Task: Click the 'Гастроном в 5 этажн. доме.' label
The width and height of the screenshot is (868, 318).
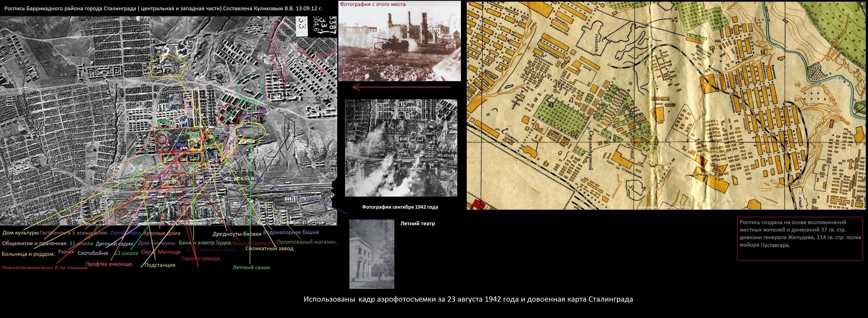Action: tap(74, 233)
